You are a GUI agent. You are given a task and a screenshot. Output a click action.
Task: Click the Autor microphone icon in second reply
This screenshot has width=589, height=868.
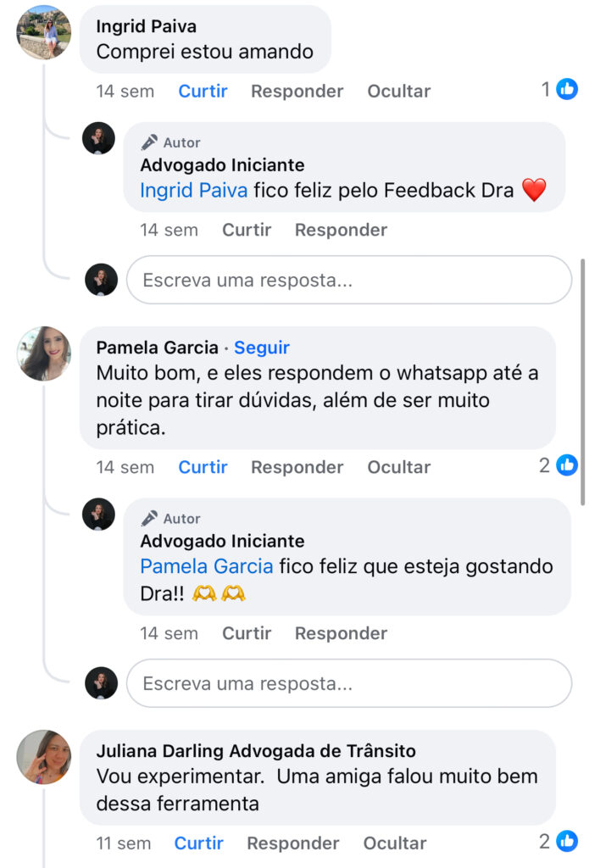coord(150,519)
